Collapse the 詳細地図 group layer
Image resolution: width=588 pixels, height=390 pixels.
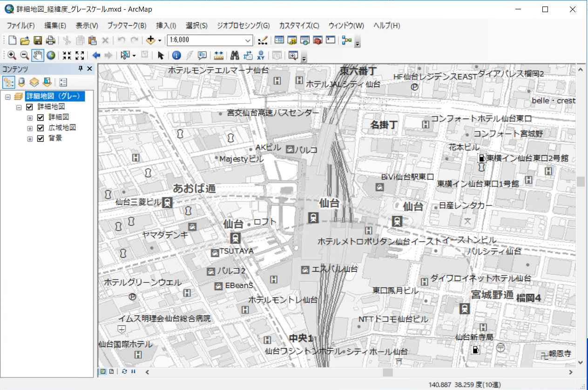[x=19, y=107]
